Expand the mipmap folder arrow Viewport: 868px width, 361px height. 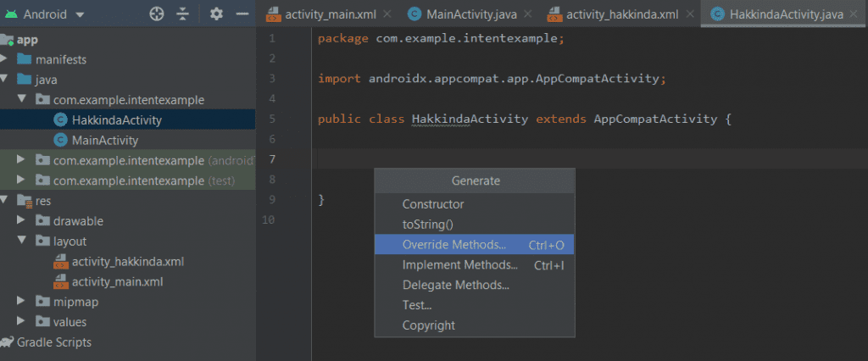25,303
